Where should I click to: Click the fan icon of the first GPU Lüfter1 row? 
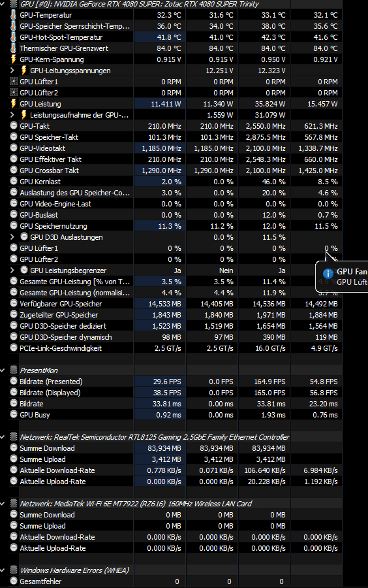point(14,82)
